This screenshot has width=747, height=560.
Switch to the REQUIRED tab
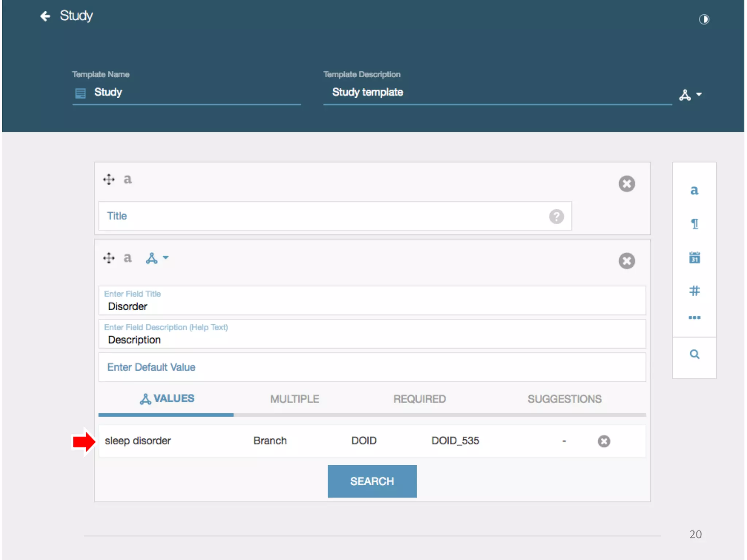(x=419, y=399)
